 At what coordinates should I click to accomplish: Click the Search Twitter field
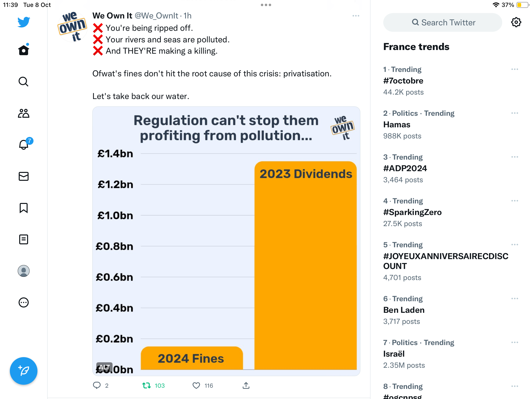pyautogui.click(x=443, y=22)
